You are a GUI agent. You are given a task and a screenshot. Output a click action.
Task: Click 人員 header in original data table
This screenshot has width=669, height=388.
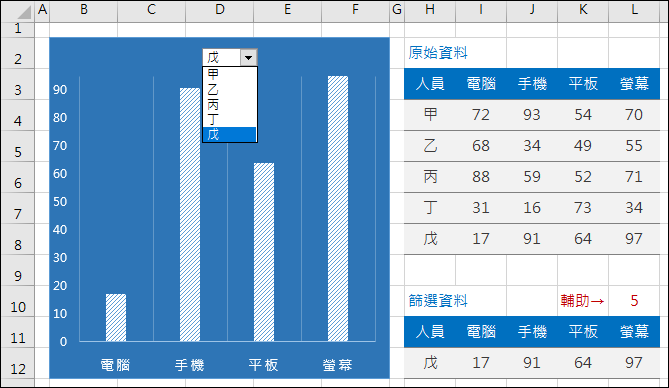430,84
